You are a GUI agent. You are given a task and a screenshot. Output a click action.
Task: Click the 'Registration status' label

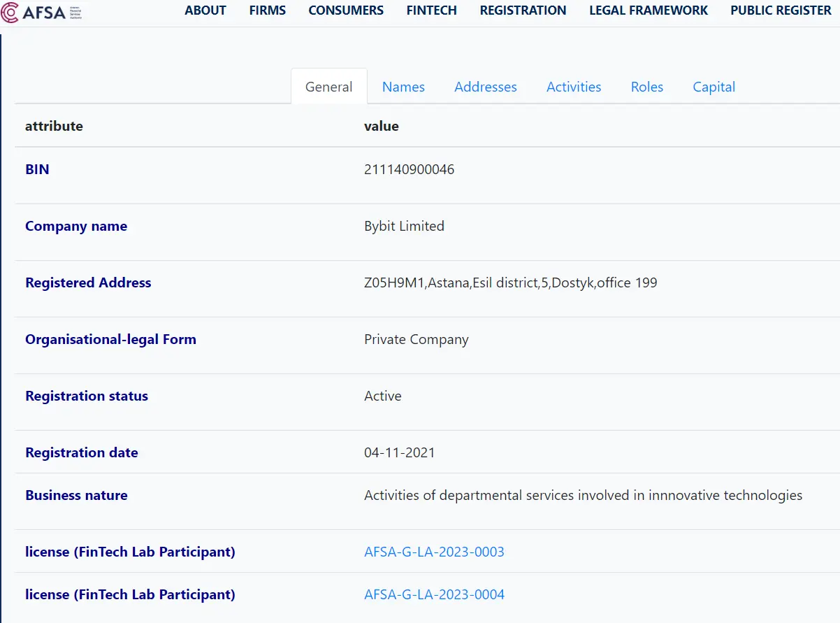(87, 396)
